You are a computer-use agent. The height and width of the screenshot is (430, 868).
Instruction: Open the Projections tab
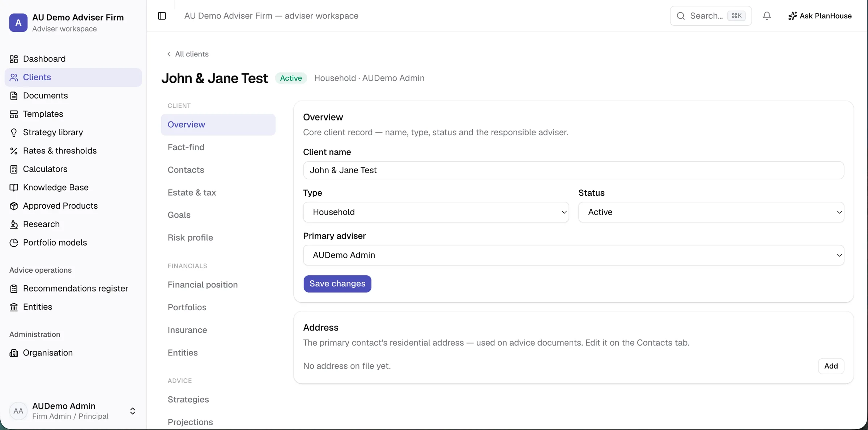[218, 422]
